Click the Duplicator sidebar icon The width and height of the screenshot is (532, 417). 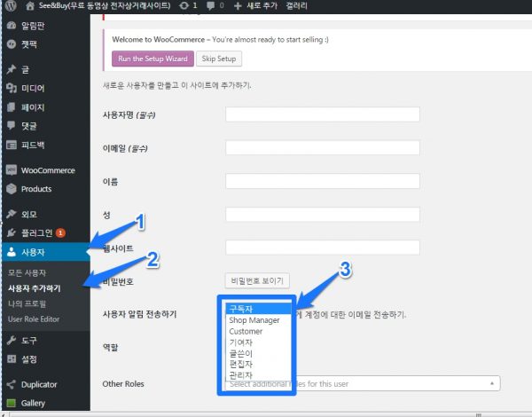click(x=12, y=384)
